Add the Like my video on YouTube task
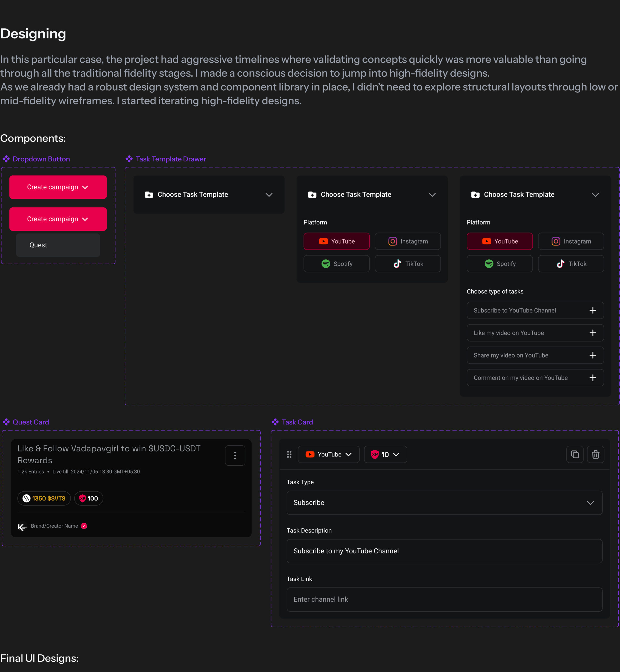620x672 pixels. tap(592, 333)
